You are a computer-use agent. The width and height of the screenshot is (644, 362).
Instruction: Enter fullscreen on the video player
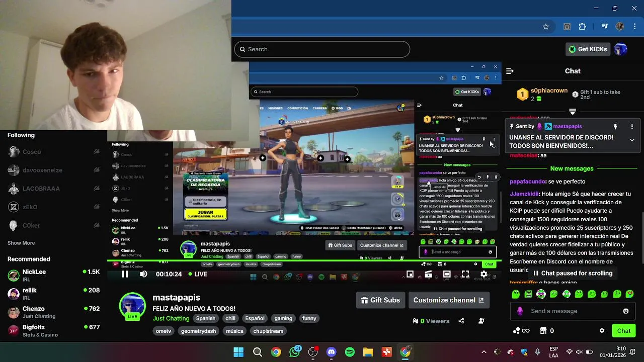(465, 274)
